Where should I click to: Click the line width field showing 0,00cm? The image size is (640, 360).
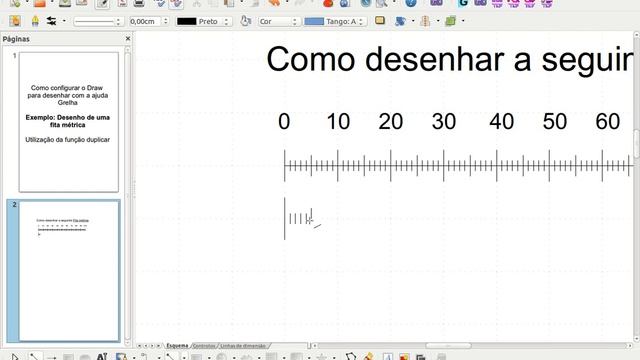(x=145, y=21)
